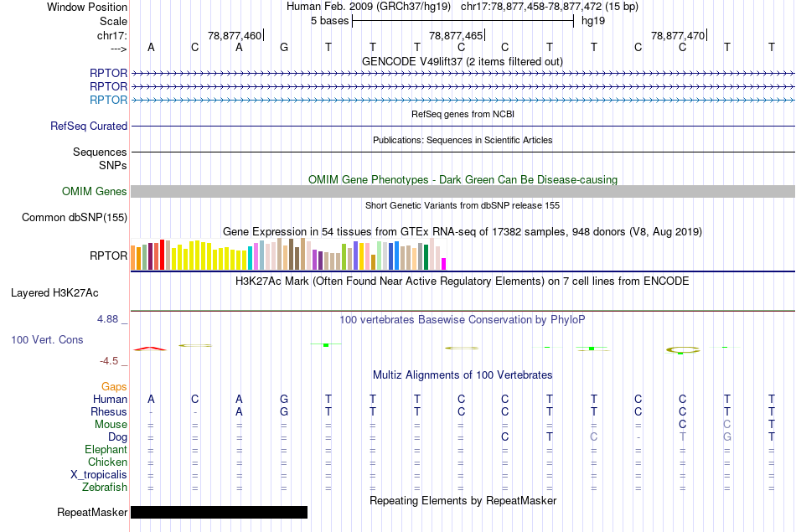This screenshot has height=532, width=796.
Task: Select the X_tropicalis species label
Action: click(99, 475)
